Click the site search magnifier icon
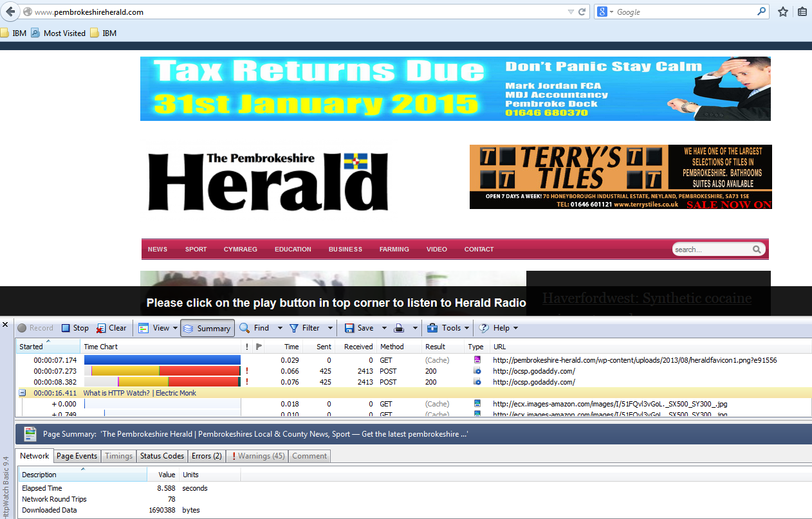The image size is (812, 519). (x=757, y=250)
